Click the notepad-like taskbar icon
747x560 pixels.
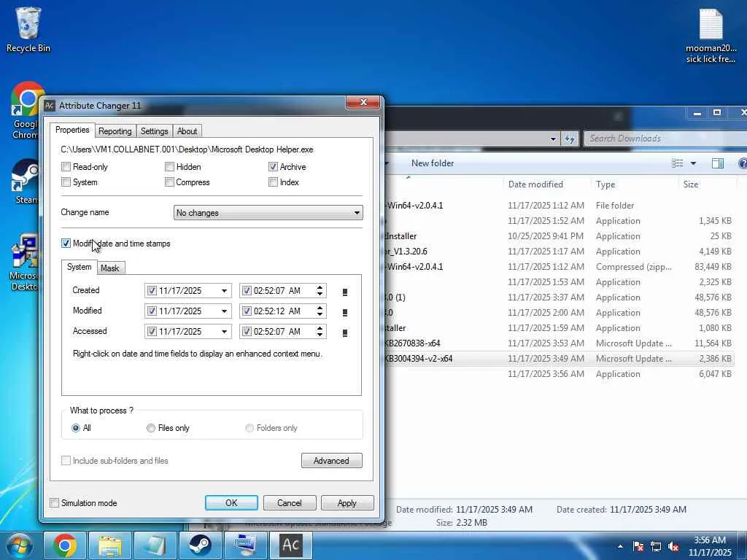155,545
